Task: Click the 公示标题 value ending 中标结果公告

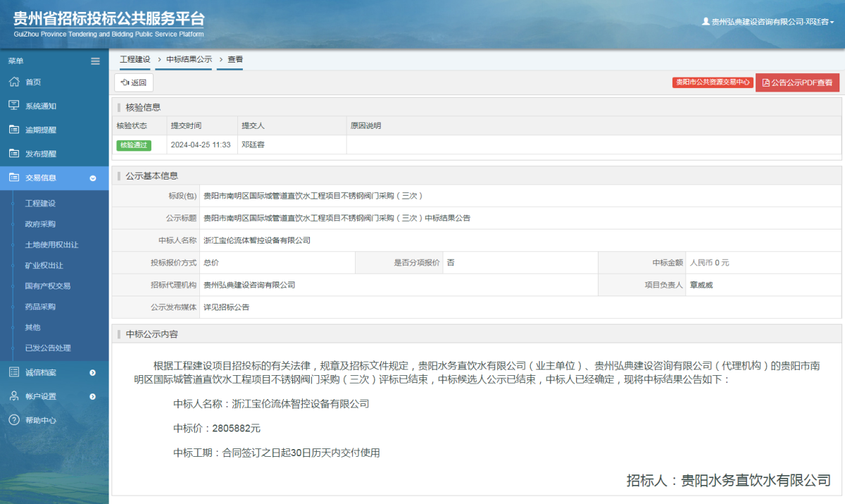Action: tap(337, 218)
